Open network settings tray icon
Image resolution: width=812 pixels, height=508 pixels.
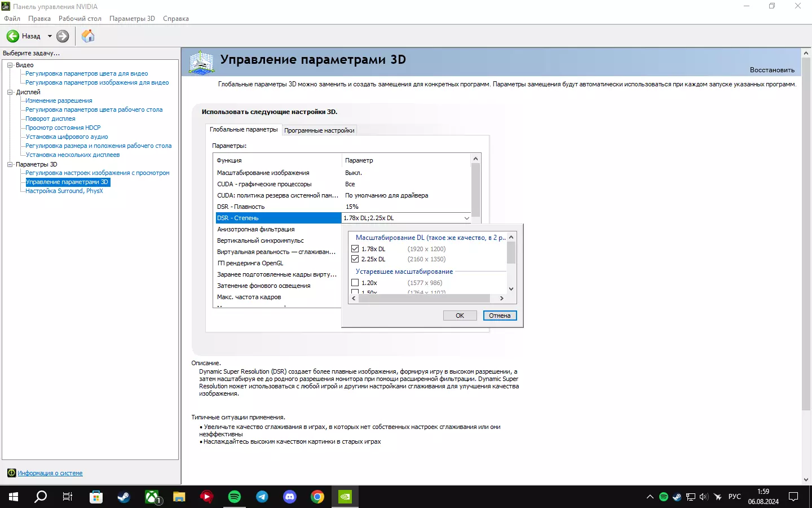(690, 497)
